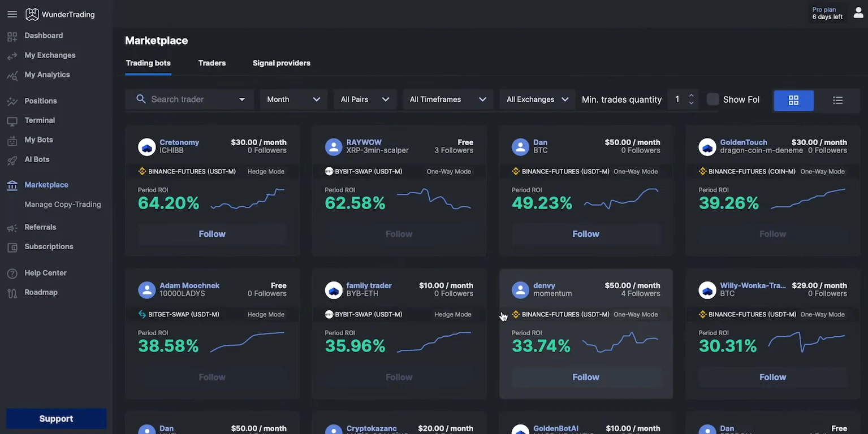The height and width of the screenshot is (434, 868).
Task: Open the Help Center question icon
Action: (12, 274)
